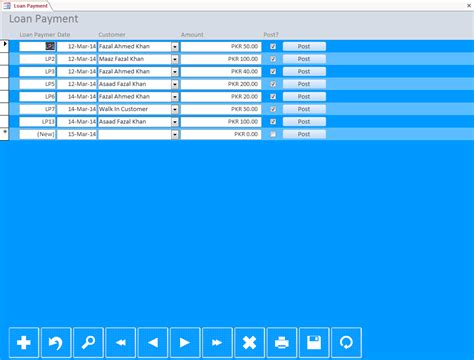Screen dimensions: 474x360
Task: Add a new record with plus icon
Action: pos(24,342)
